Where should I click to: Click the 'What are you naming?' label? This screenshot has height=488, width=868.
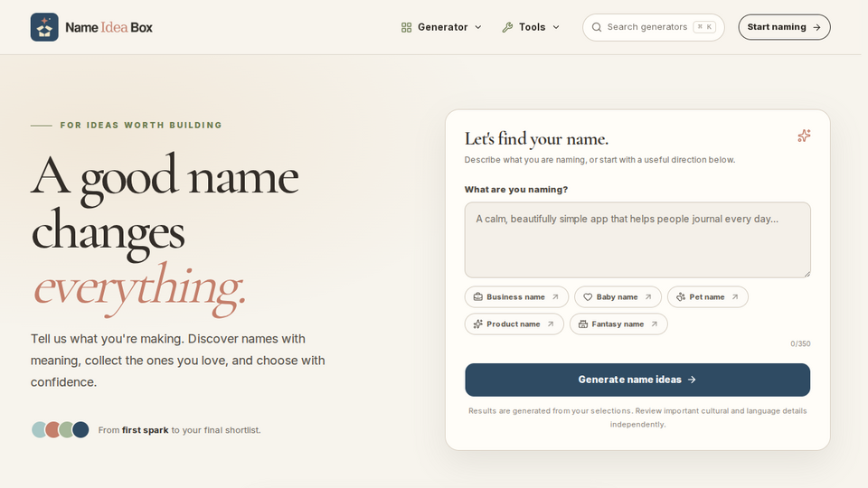516,189
